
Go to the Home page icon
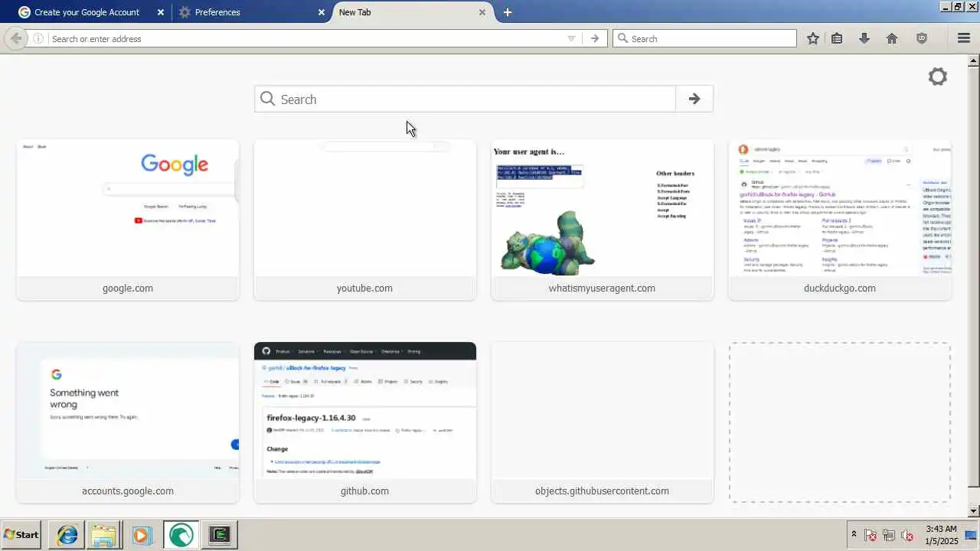(892, 38)
